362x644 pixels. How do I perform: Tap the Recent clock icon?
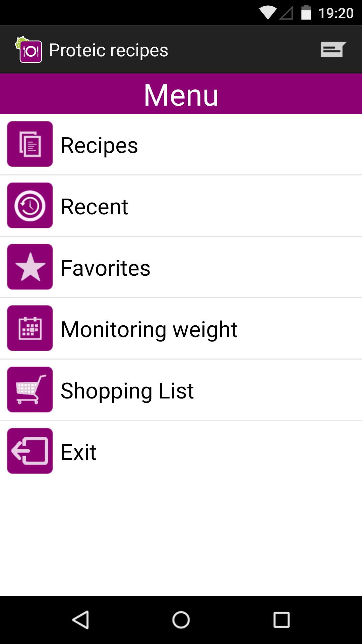(30, 205)
